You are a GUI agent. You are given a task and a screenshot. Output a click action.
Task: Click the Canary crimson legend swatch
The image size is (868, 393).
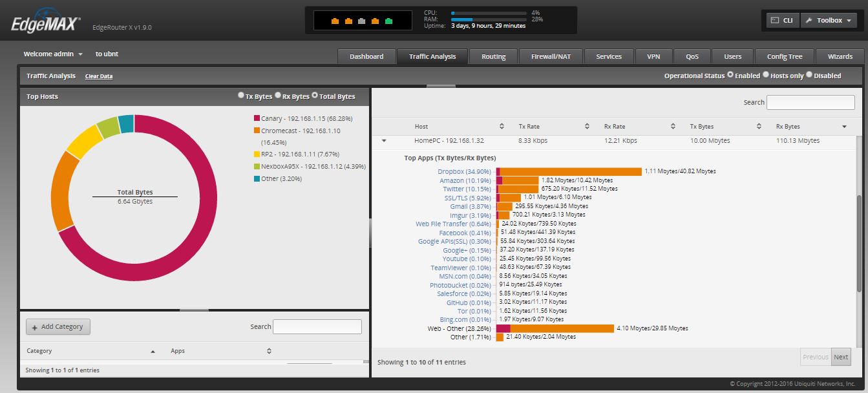click(257, 118)
